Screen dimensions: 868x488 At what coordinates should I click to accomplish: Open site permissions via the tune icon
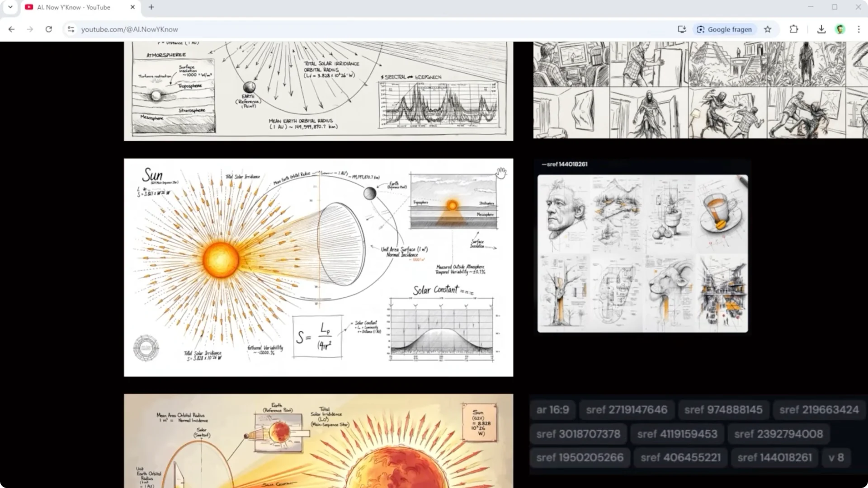point(71,29)
